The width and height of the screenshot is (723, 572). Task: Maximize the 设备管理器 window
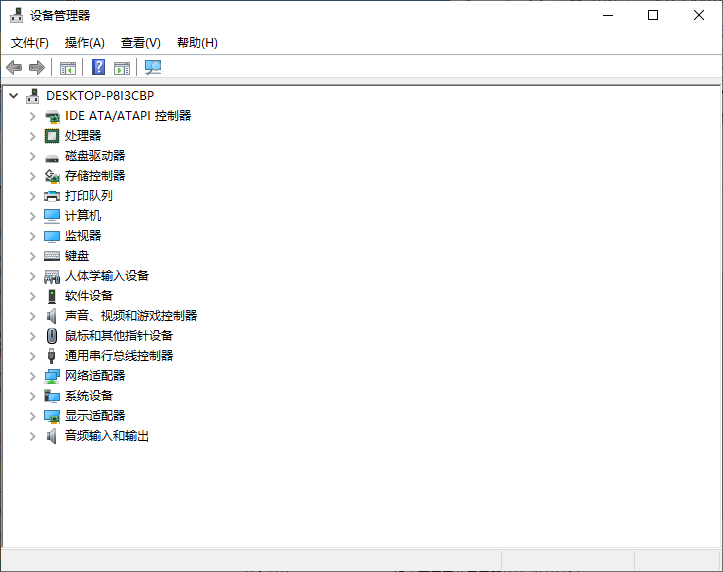653,15
